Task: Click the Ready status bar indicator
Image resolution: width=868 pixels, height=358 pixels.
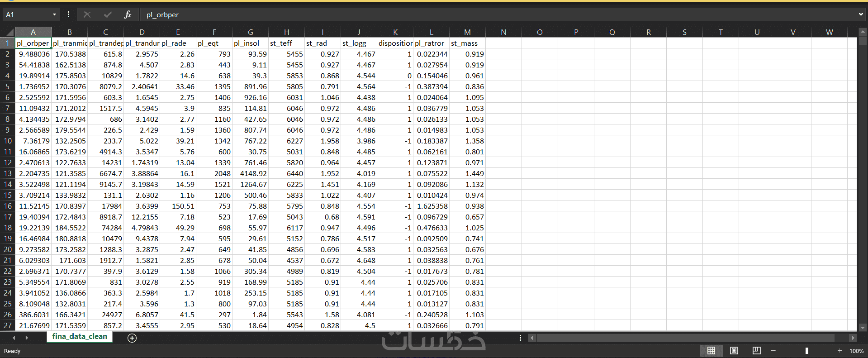Action: (x=12, y=351)
